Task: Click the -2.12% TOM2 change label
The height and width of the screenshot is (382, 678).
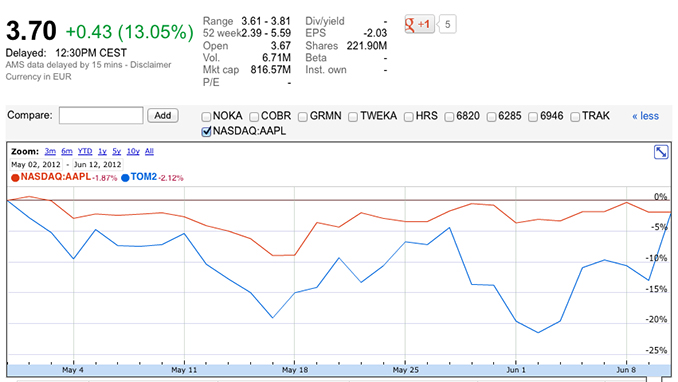Action: coord(171,178)
